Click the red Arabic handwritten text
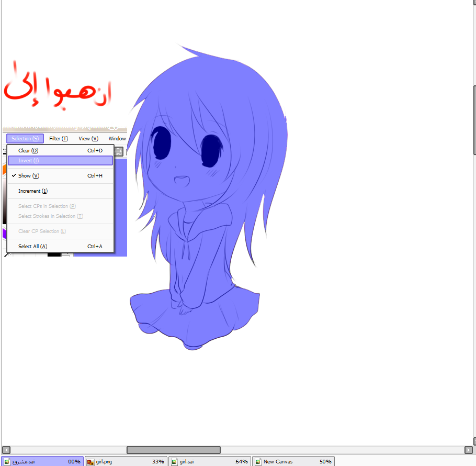This screenshot has width=476, height=466. (x=58, y=89)
